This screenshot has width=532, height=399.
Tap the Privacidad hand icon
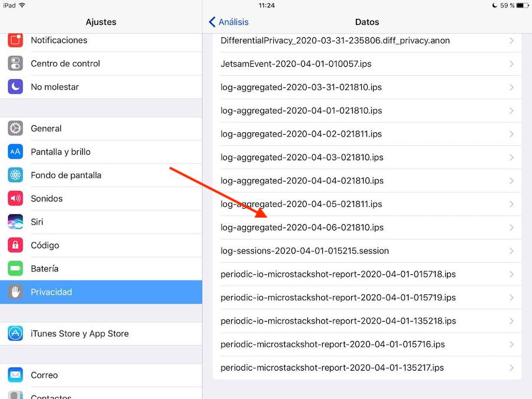click(15, 292)
